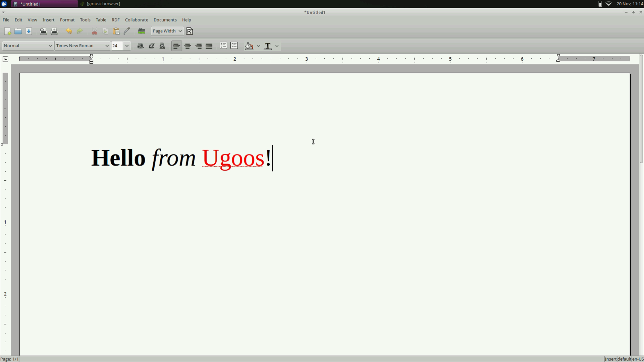644x362 pixels.
Task: Toggle underline formatting
Action: [x=162, y=46]
